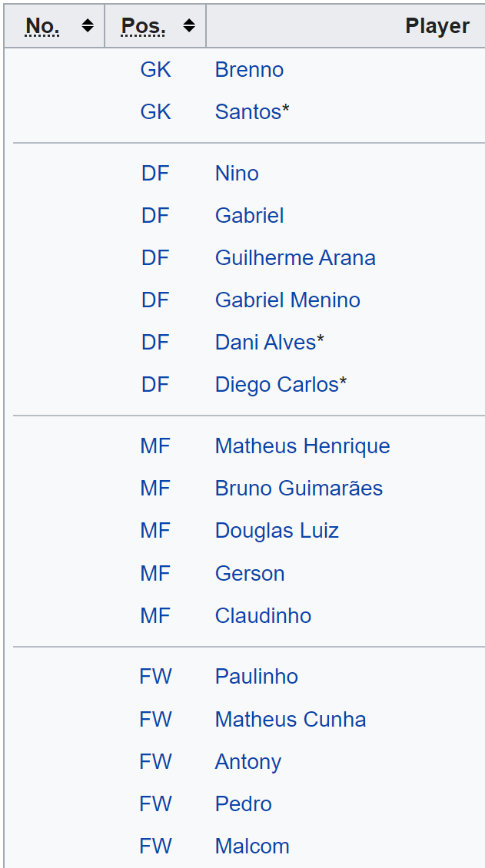The image size is (485, 868).
Task: Open Santos player link
Action: [x=248, y=112]
